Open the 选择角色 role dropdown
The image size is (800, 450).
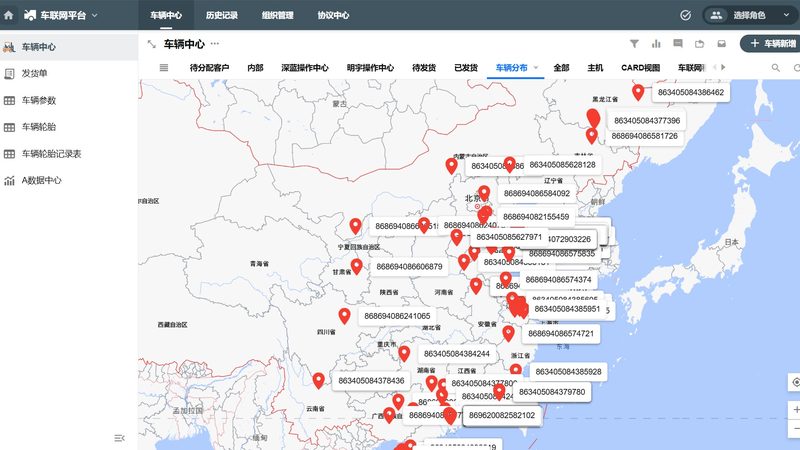point(751,15)
